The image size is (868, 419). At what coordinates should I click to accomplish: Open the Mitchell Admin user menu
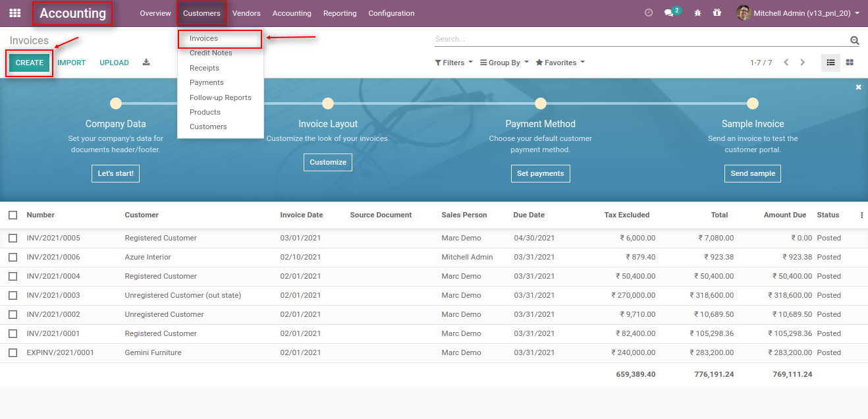790,12
